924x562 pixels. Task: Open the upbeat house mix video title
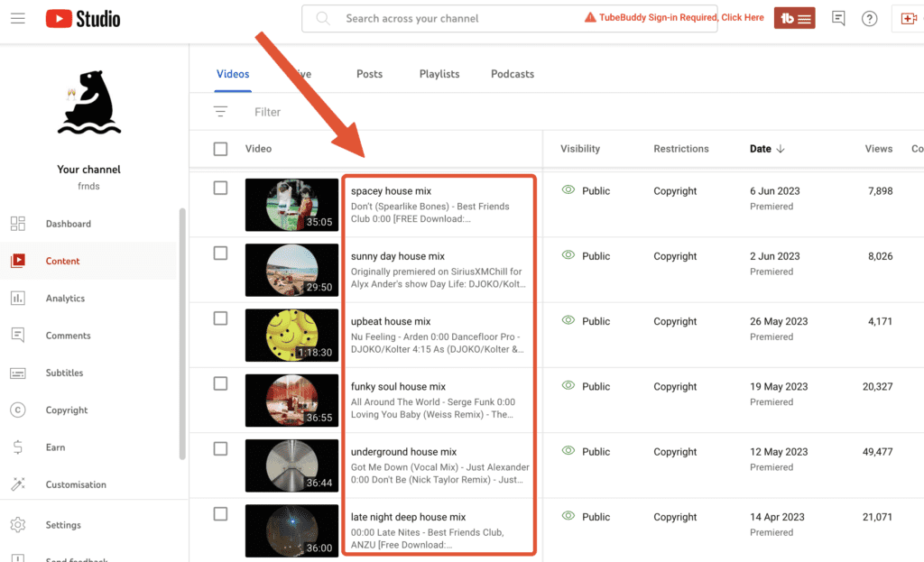pyautogui.click(x=391, y=322)
